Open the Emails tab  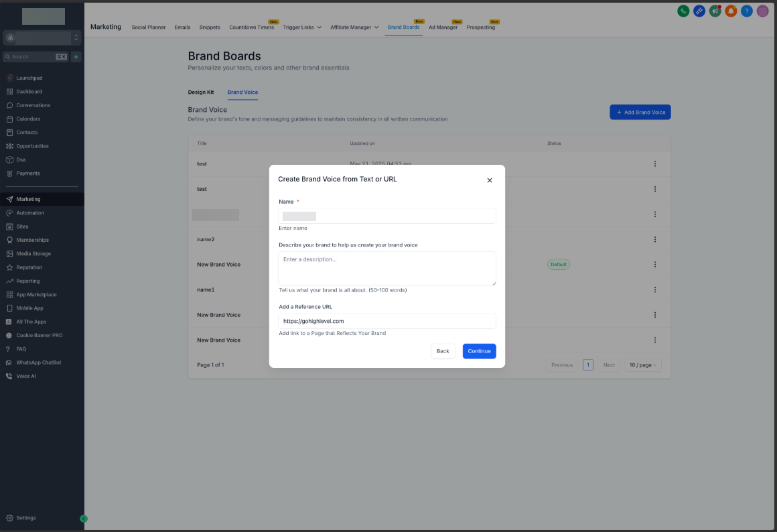(182, 27)
